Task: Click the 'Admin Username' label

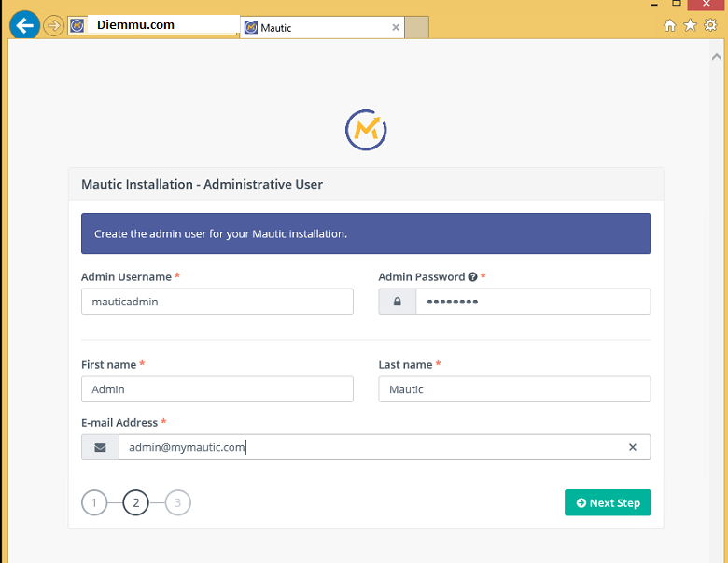Action: [126, 277]
